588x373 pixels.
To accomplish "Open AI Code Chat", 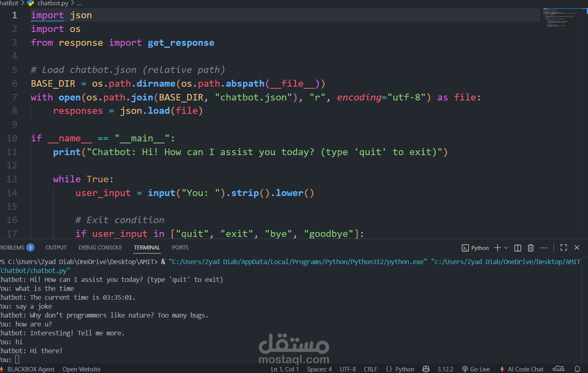I will [522, 369].
